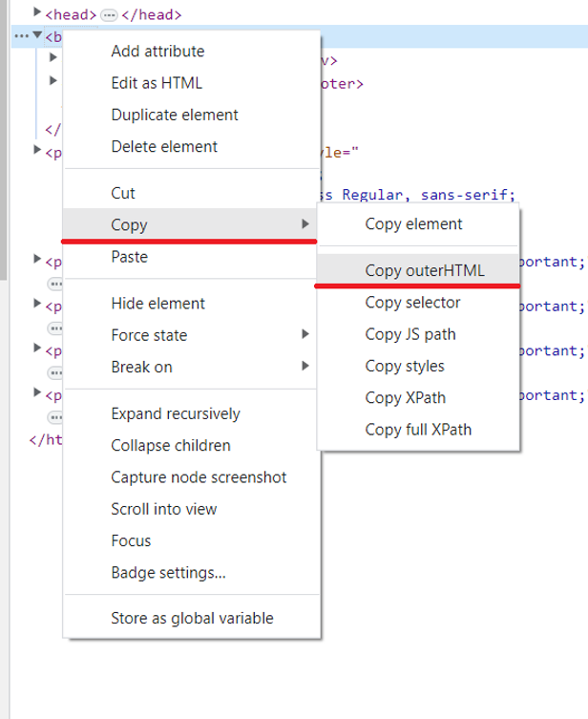Expand the head element node

coord(37,14)
